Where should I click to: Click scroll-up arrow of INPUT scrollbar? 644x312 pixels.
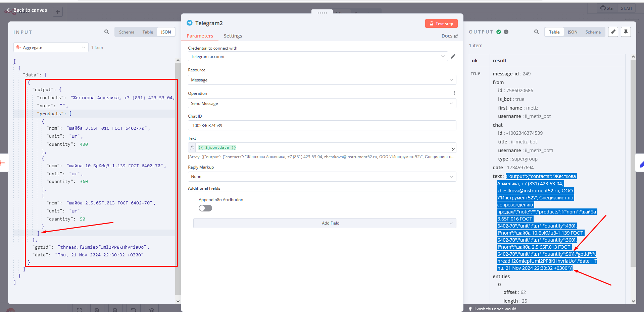[x=178, y=61]
